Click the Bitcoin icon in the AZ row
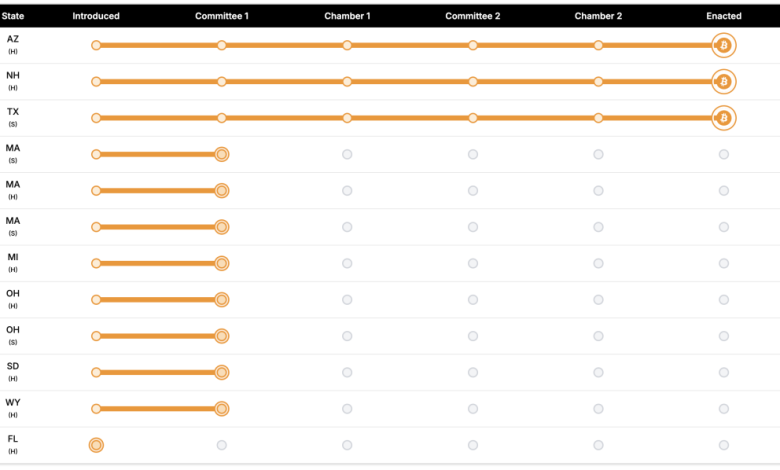Image resolution: width=780 pixels, height=470 pixels. point(723,45)
